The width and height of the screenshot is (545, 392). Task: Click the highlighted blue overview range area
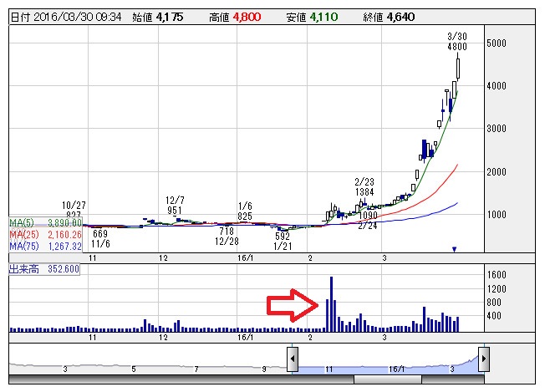388,369
